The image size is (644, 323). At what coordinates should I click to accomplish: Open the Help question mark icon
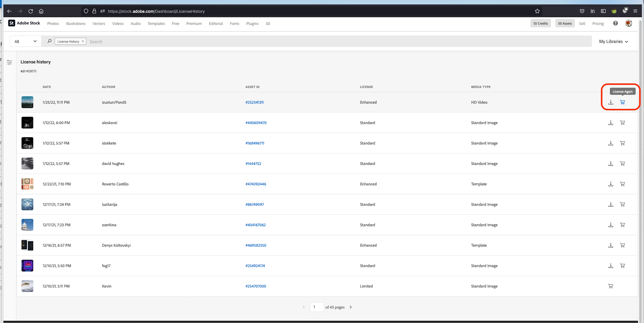click(x=615, y=23)
